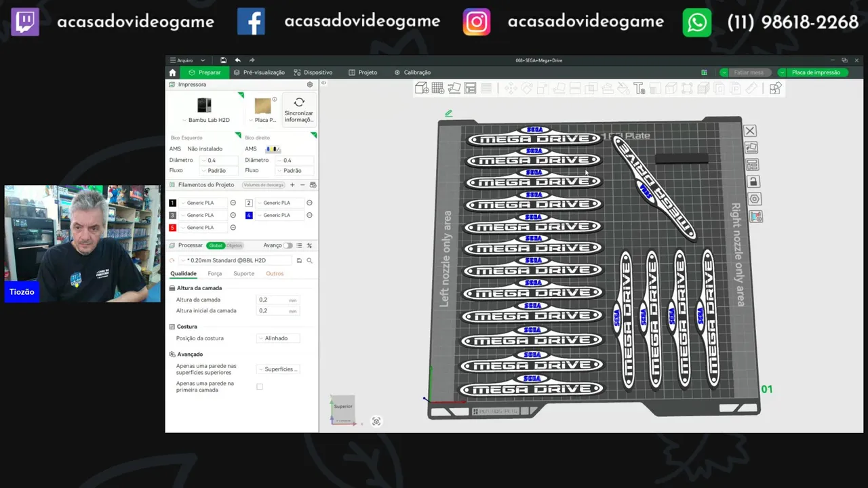
Task: Open the Suporte settings tab
Action: coord(244,274)
